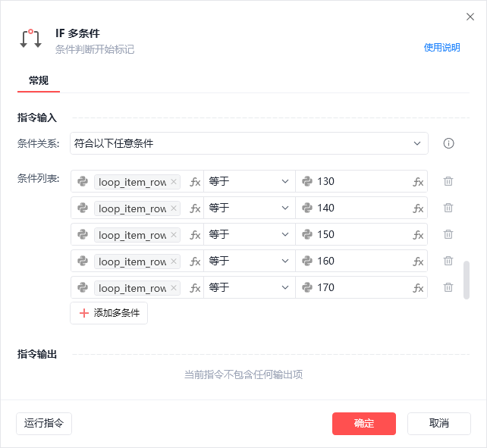Open 等于 operator dropdown in 130 row

click(x=250, y=181)
